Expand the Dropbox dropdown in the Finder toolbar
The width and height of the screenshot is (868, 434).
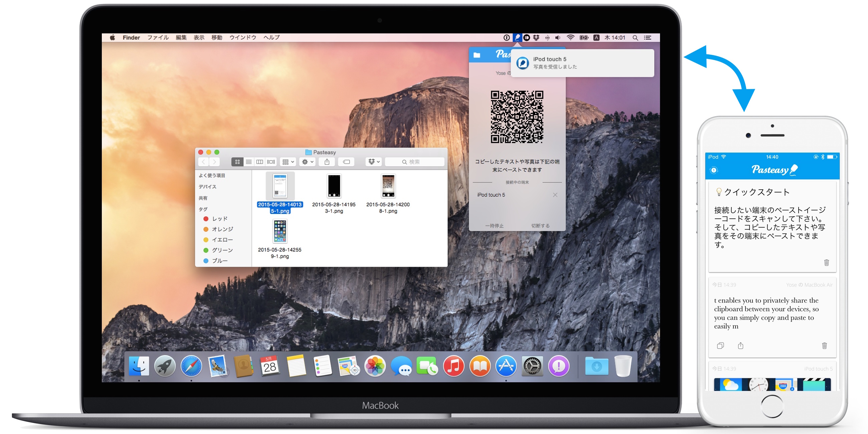tap(374, 162)
